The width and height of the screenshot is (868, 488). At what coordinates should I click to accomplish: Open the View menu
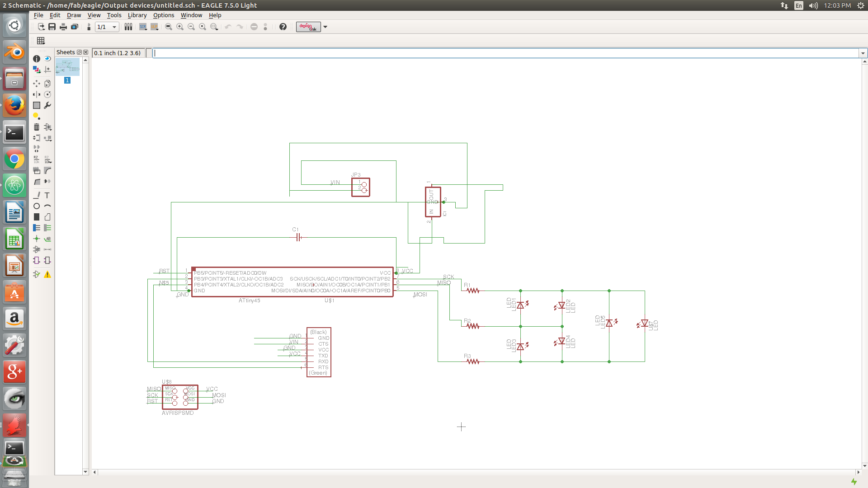click(94, 15)
